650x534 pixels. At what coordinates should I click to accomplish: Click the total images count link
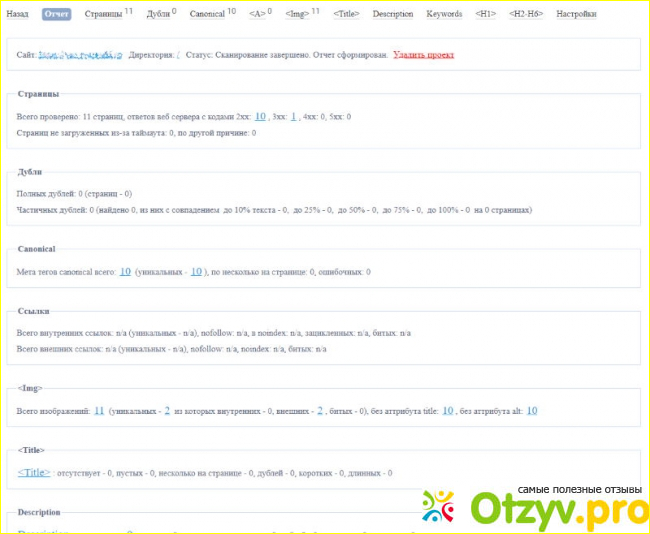pyautogui.click(x=99, y=410)
